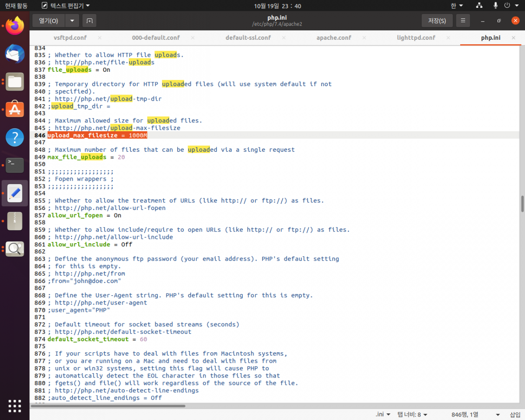Viewport: 525px width, 420px height.
Task: Open the magnifying-glass dock icon
Action: (15, 249)
